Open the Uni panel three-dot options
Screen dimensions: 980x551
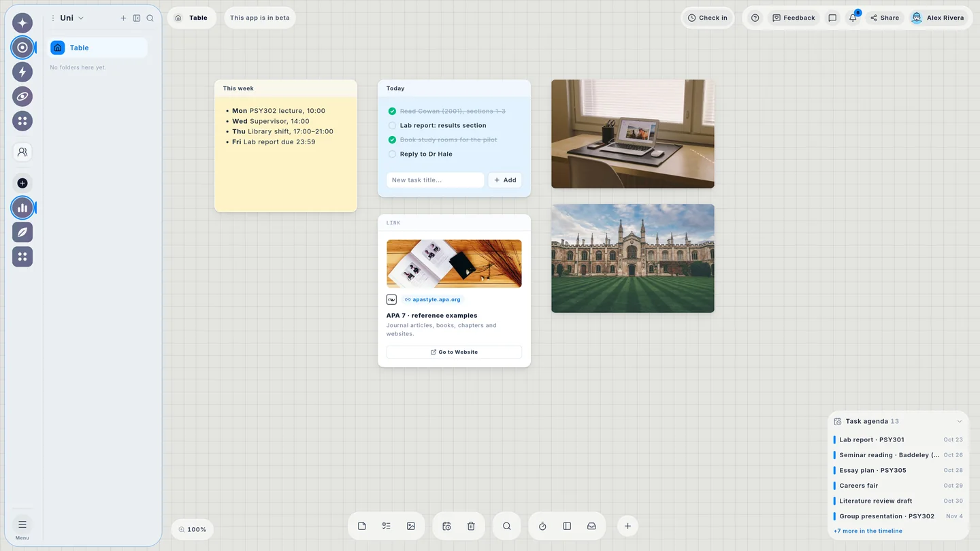click(x=52, y=18)
